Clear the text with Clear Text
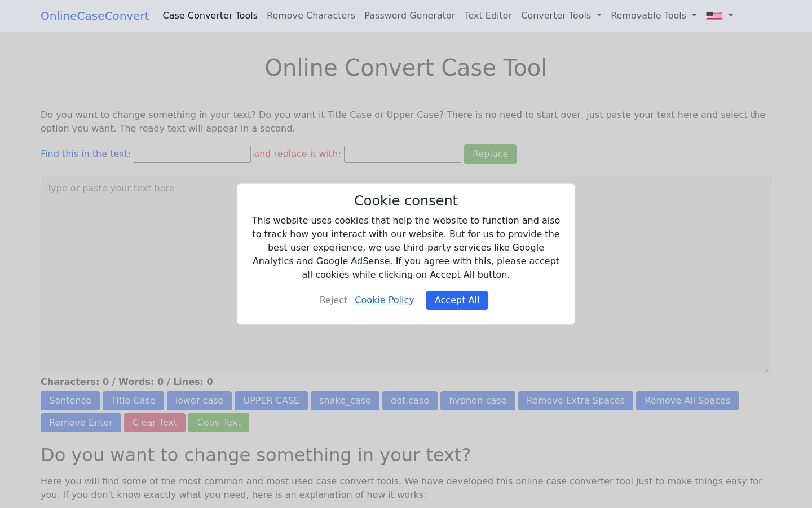This screenshot has height=508, width=812. pos(155,422)
